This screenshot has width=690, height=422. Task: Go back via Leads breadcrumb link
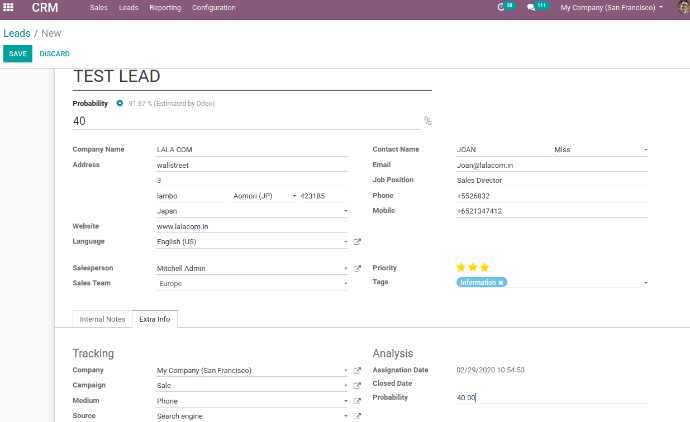coord(17,33)
